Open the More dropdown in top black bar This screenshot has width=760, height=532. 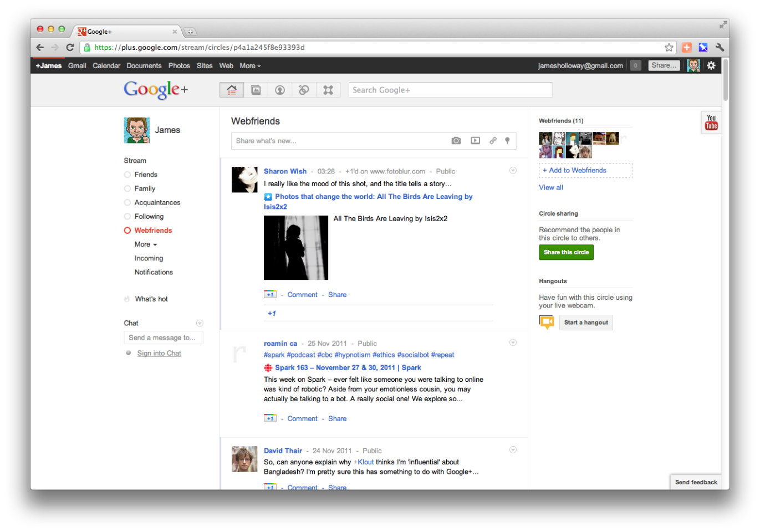click(x=250, y=65)
